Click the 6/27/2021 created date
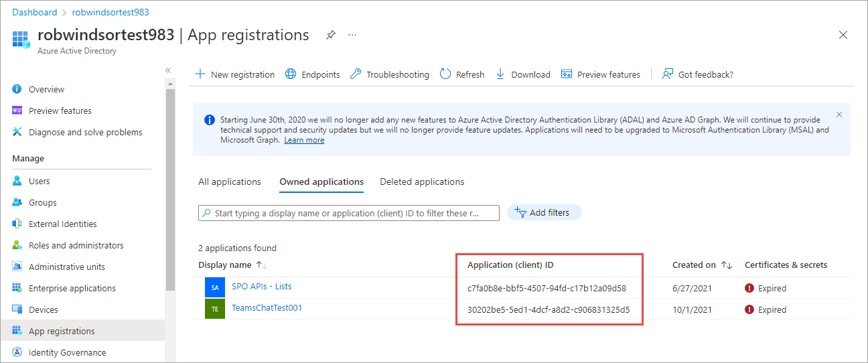 pos(692,288)
